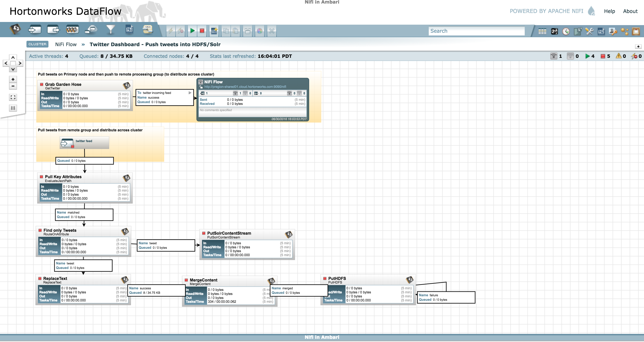644x342 pixels.
Task: Open the Counters icon
Action: [x=554, y=31]
